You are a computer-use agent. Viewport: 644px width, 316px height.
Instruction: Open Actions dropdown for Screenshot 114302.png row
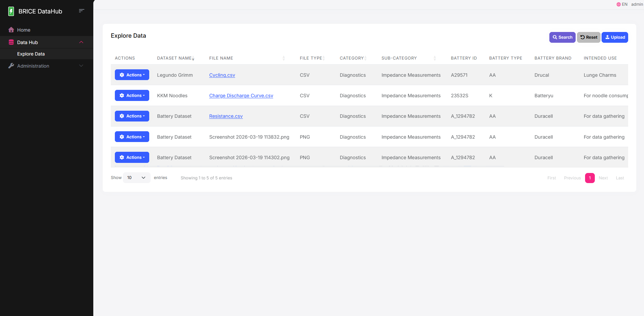click(x=132, y=157)
